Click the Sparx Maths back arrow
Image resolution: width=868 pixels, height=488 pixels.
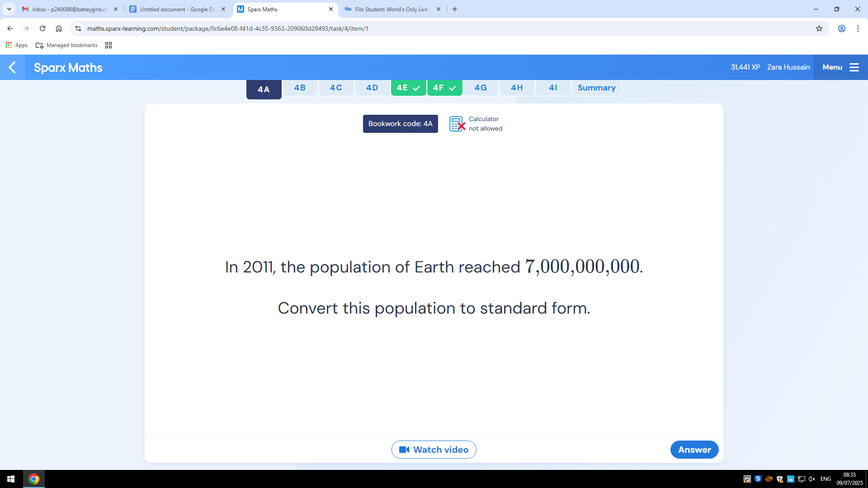[x=12, y=67]
